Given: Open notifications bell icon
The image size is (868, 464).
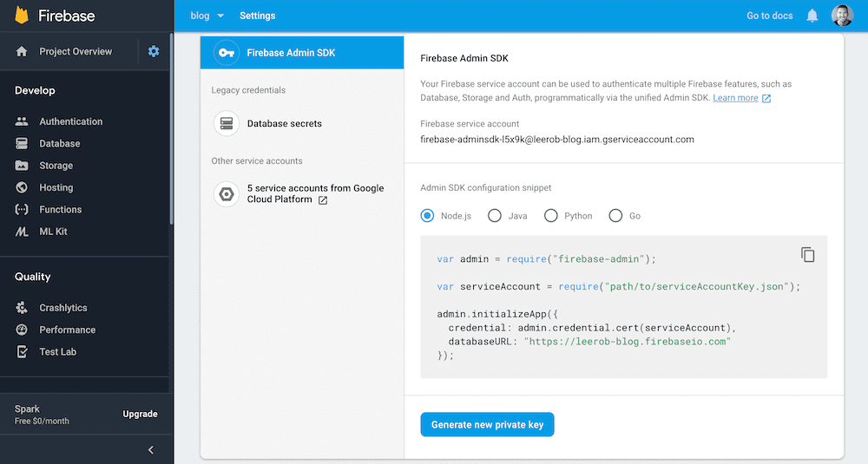Looking at the screenshot, I should tap(812, 16).
